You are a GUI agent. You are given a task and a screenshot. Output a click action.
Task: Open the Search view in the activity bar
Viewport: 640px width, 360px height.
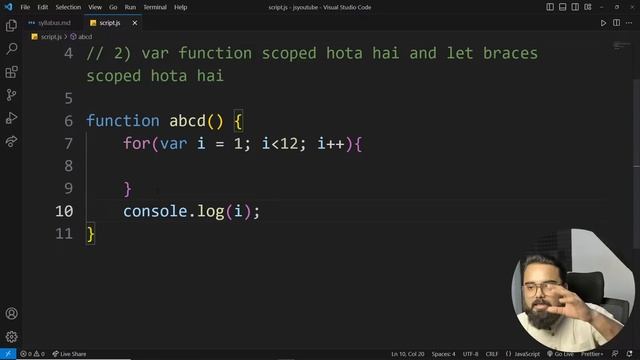(11, 49)
